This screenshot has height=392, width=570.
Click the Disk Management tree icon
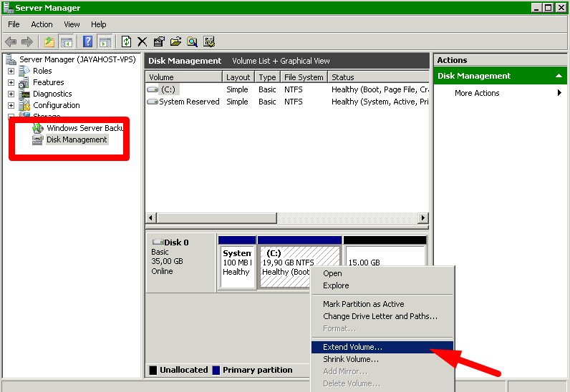[37, 140]
